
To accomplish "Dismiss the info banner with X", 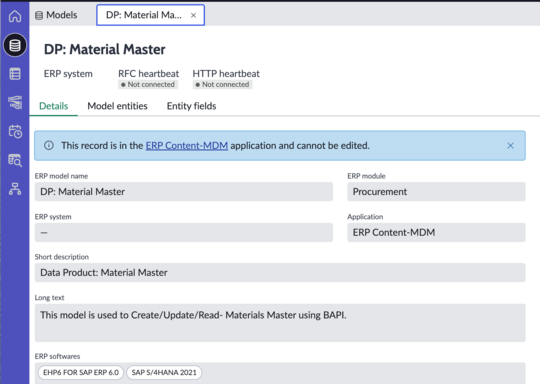I will coord(510,146).
